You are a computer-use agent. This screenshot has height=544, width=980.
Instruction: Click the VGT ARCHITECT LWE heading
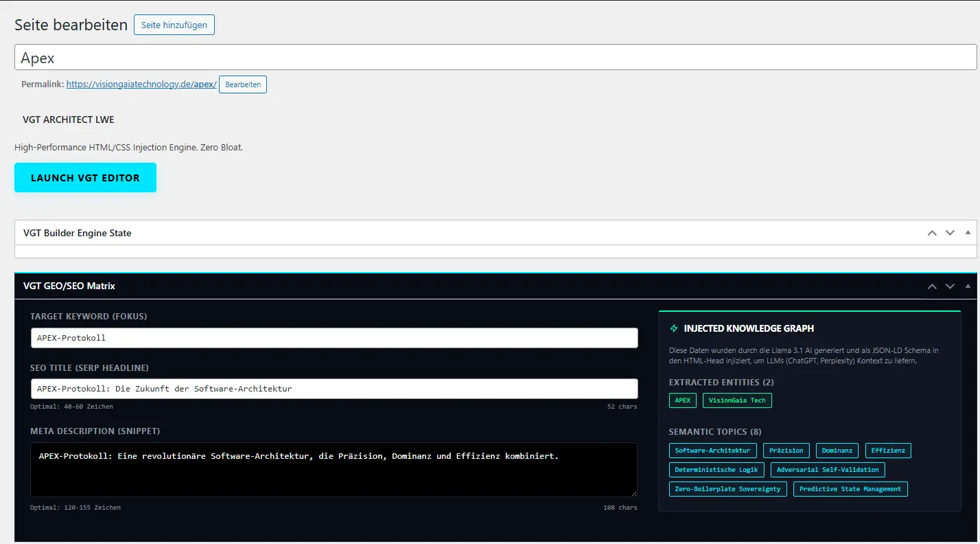tap(69, 120)
